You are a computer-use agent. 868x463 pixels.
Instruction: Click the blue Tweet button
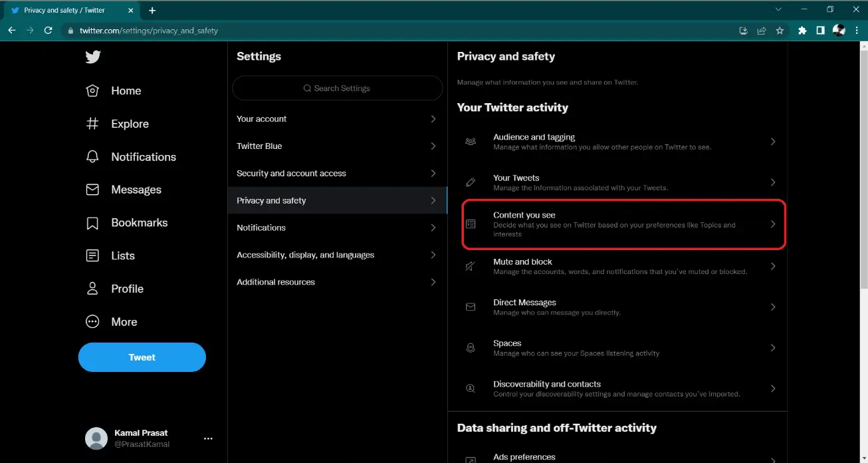point(142,357)
